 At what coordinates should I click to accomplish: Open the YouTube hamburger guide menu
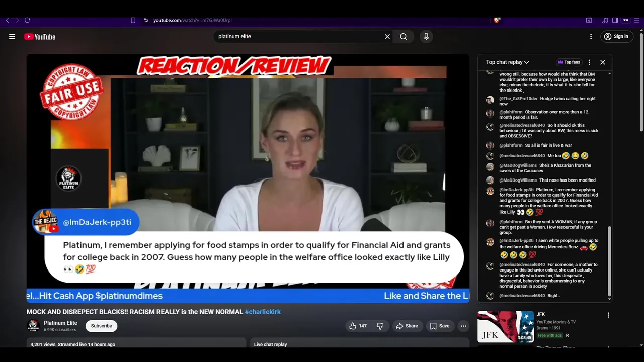[x=12, y=36]
